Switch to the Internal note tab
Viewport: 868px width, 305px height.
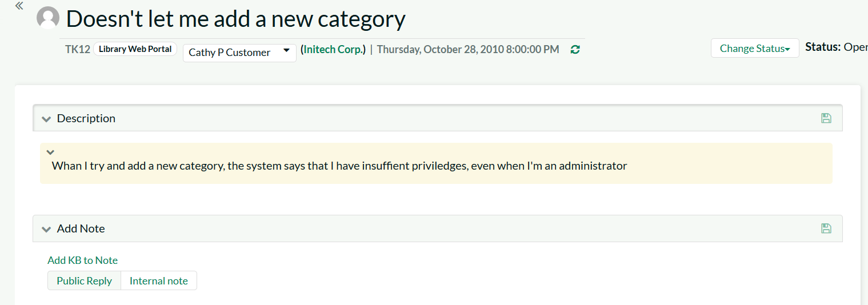click(x=159, y=280)
